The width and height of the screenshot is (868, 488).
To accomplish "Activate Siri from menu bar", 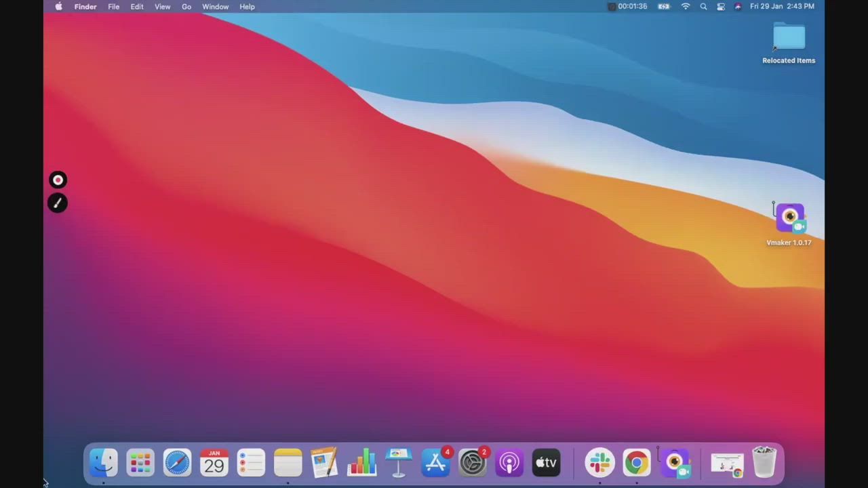I will pos(738,7).
